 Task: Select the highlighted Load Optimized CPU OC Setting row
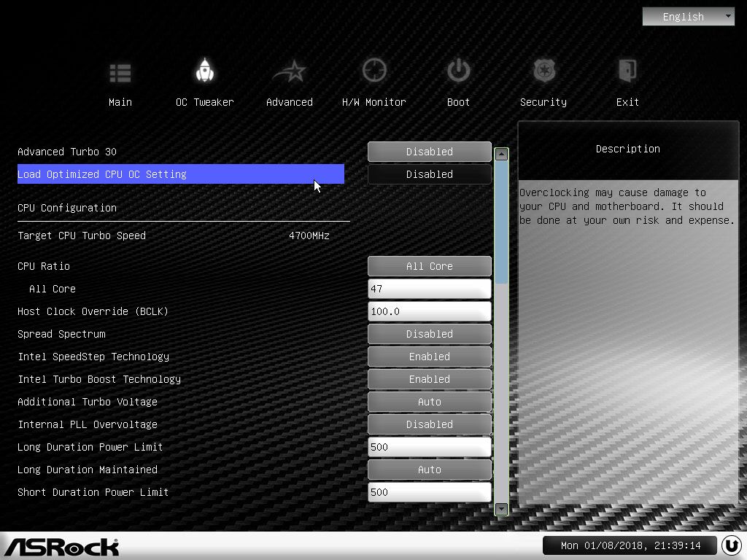coord(181,174)
